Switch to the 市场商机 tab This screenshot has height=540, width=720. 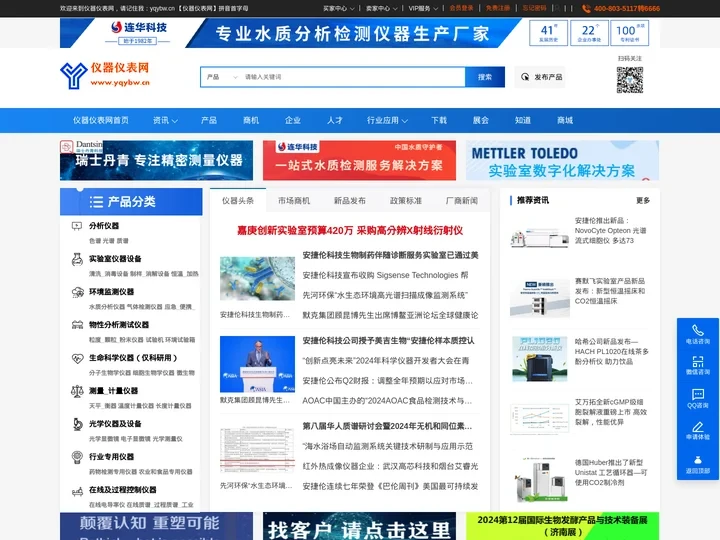point(294,201)
